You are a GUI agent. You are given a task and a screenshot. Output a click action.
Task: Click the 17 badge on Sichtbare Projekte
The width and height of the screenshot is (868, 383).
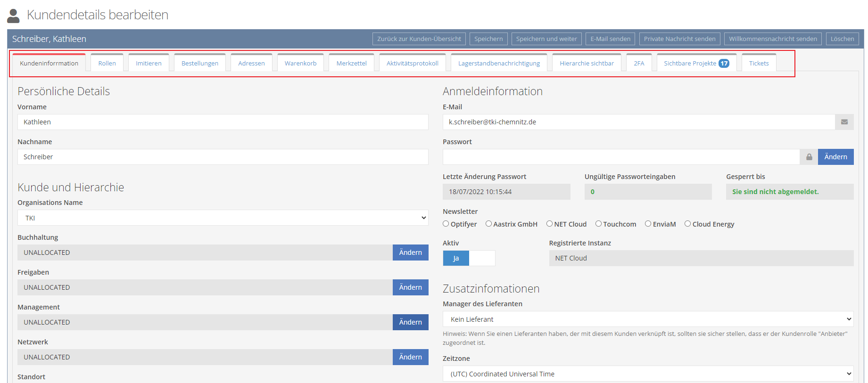click(x=724, y=64)
